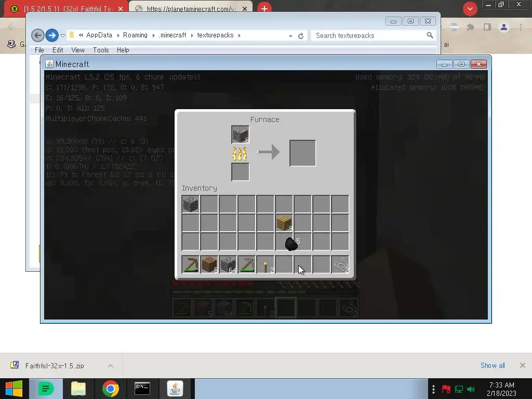Click the Minecraft window title bar icon
This screenshot has height=399, width=532.
click(x=49, y=64)
